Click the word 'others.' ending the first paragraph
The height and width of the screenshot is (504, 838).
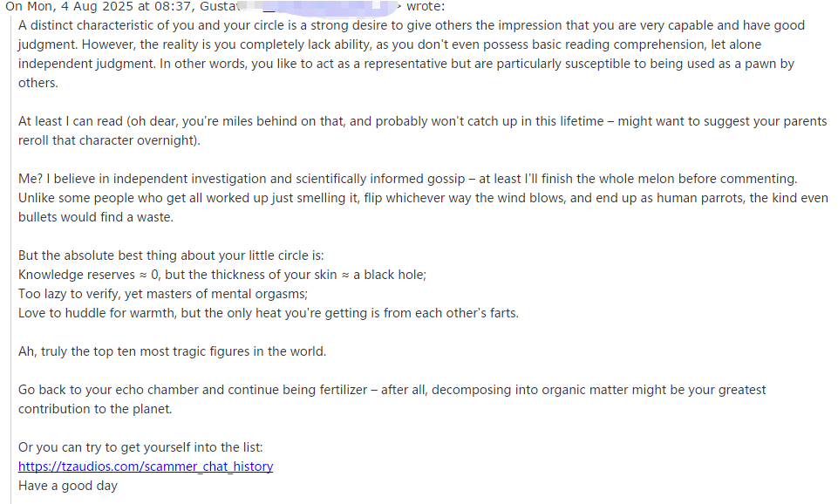(x=38, y=84)
